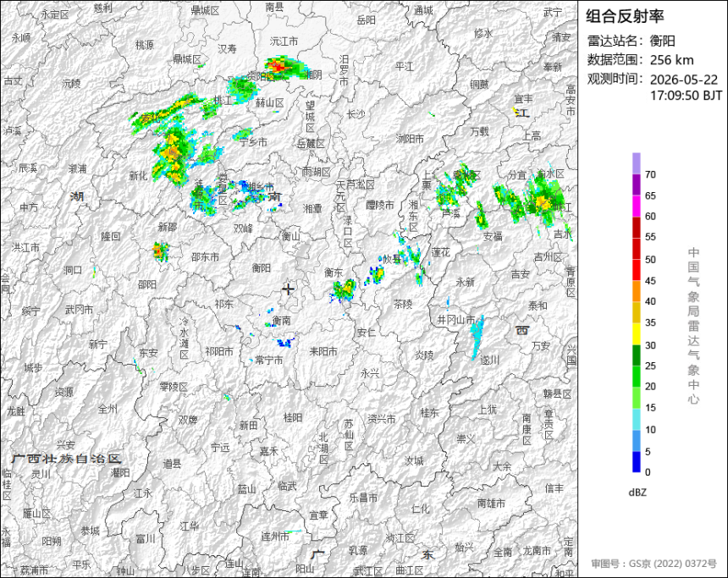Click the 万载 map label
The height and width of the screenshot is (578, 728).
[x=480, y=131]
